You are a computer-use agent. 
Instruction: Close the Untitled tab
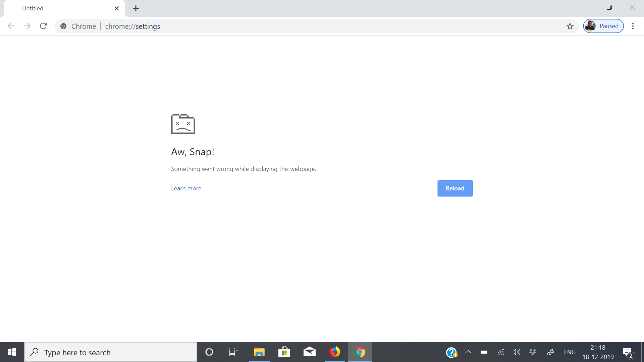[x=116, y=8]
